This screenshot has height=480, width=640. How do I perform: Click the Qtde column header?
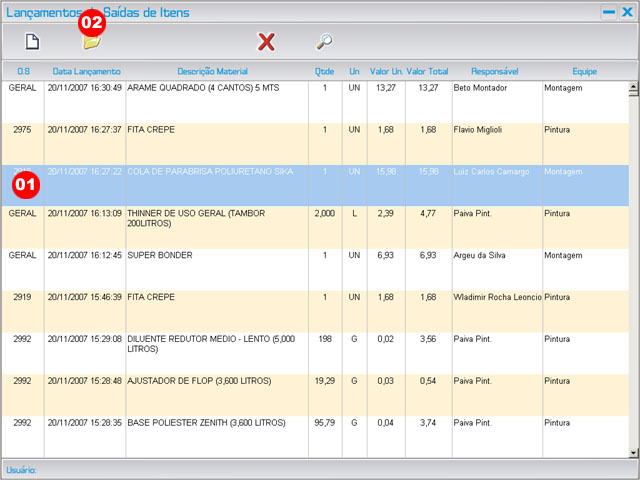pyautogui.click(x=324, y=72)
